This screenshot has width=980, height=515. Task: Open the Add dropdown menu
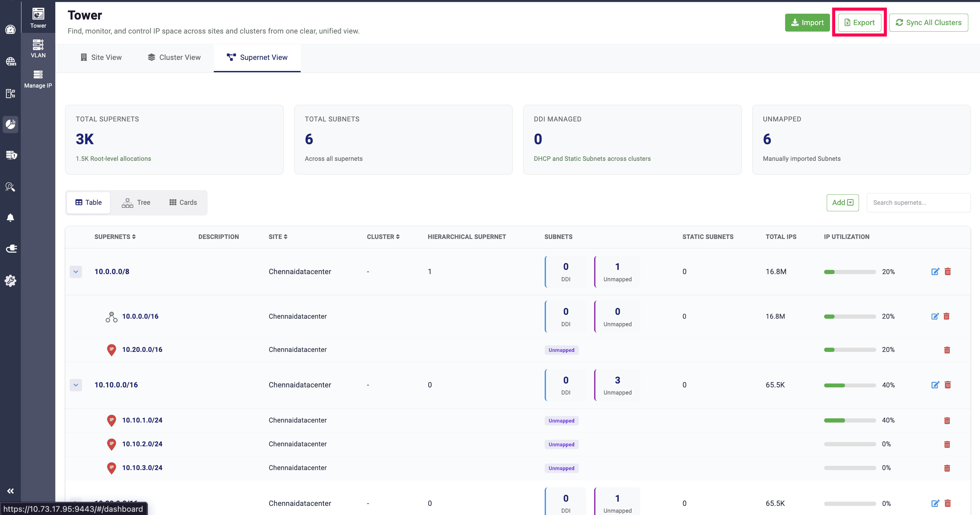coord(842,202)
